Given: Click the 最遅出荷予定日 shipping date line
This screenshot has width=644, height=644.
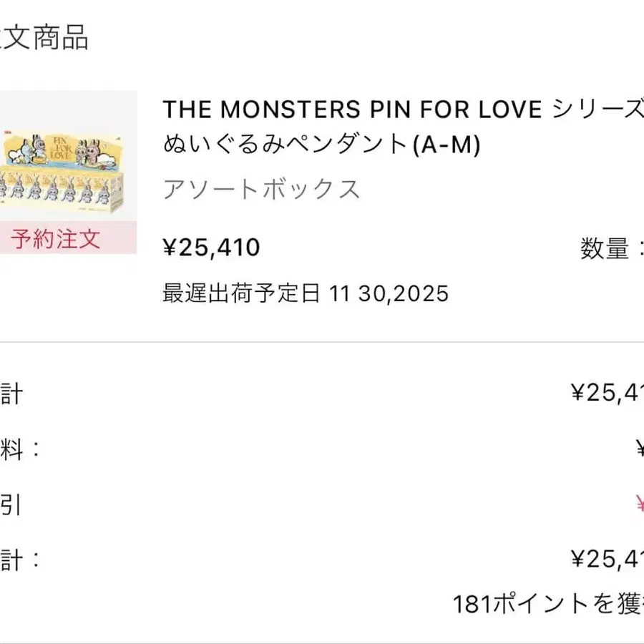Looking at the screenshot, I should (306, 293).
